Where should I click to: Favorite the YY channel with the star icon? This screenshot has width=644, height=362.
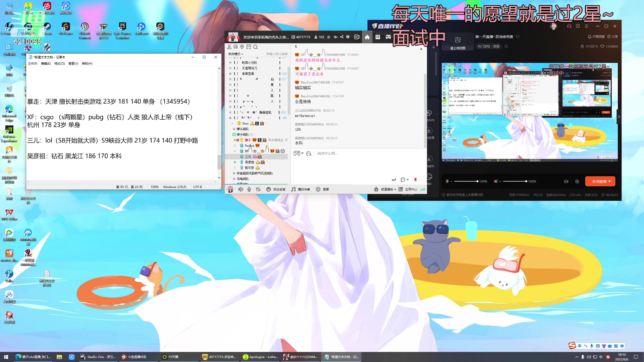pyautogui.click(x=329, y=37)
